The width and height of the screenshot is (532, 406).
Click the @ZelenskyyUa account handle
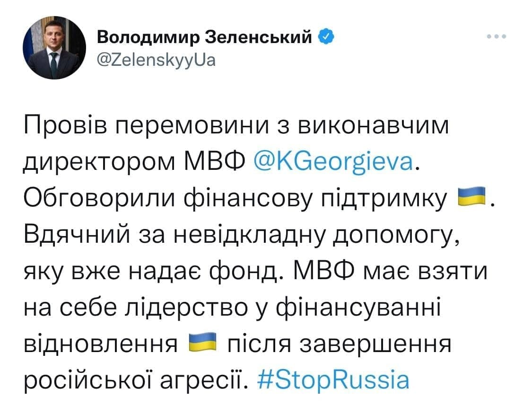point(157,60)
